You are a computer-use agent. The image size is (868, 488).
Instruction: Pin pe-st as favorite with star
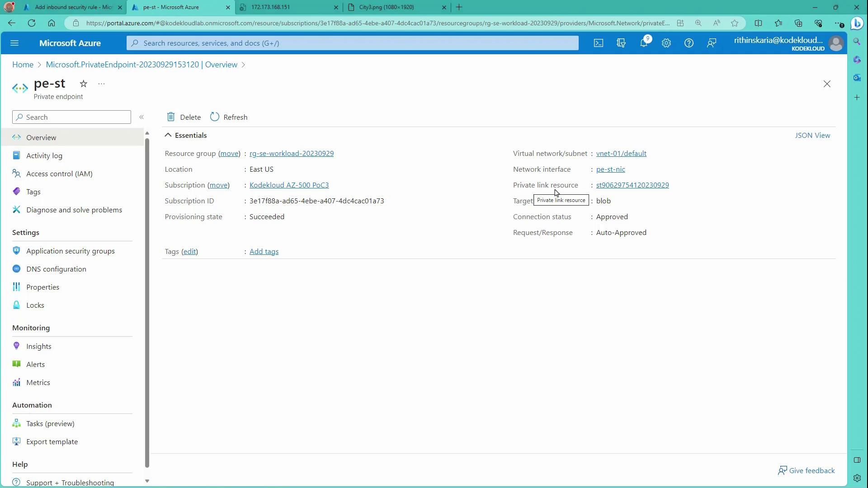tap(83, 84)
